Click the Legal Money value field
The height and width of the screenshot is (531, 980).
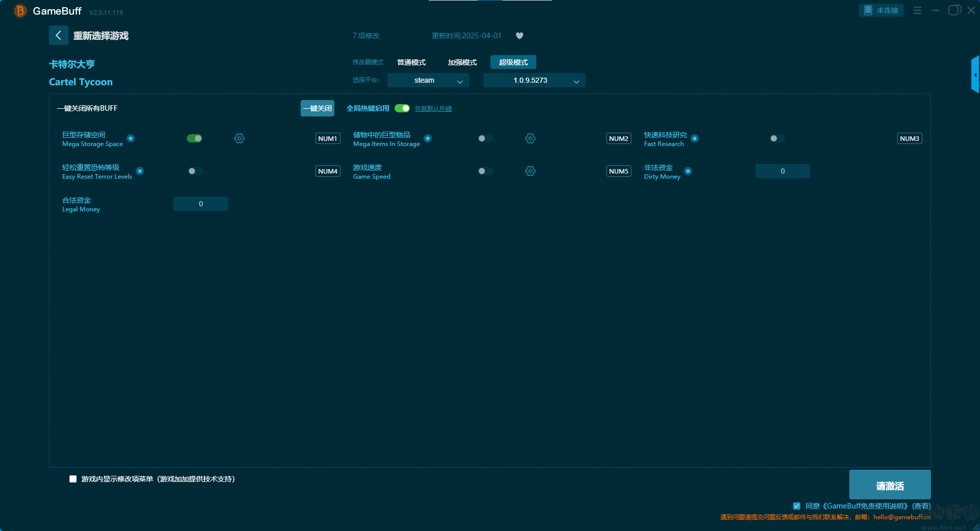coord(201,204)
